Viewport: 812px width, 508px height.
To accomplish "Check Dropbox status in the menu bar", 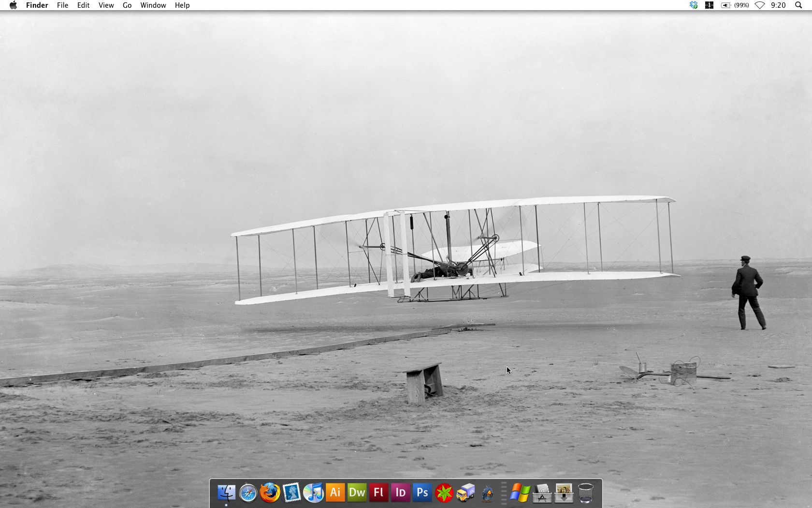I will coord(693,5).
